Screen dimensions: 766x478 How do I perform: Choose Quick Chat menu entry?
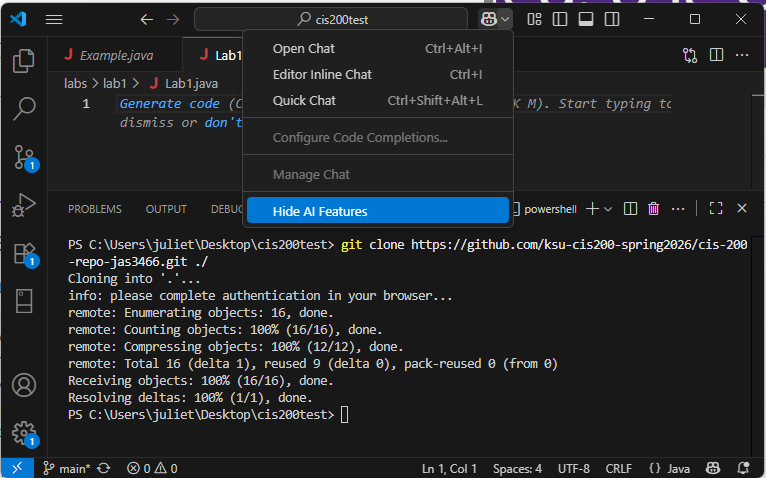pos(378,100)
